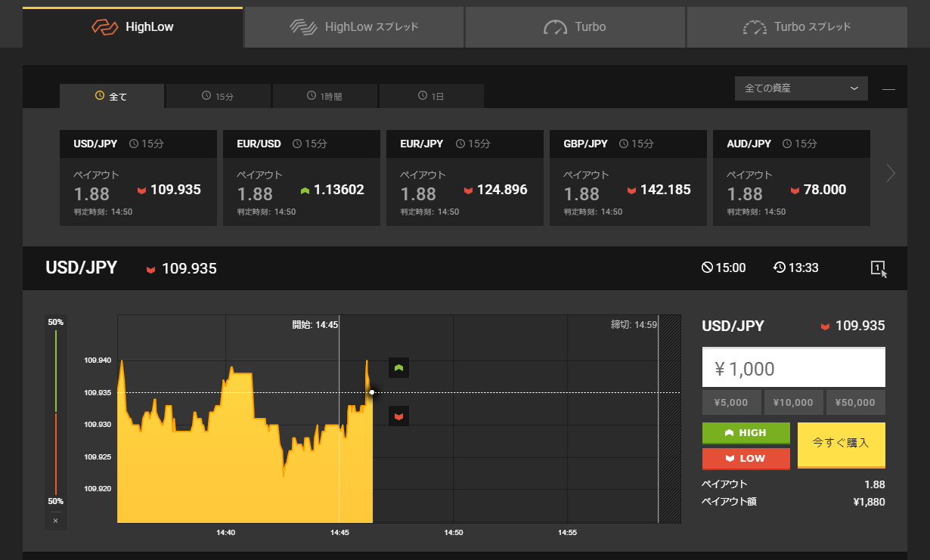
Task: Open the HighLow スプレッド tab
Action: (354, 27)
